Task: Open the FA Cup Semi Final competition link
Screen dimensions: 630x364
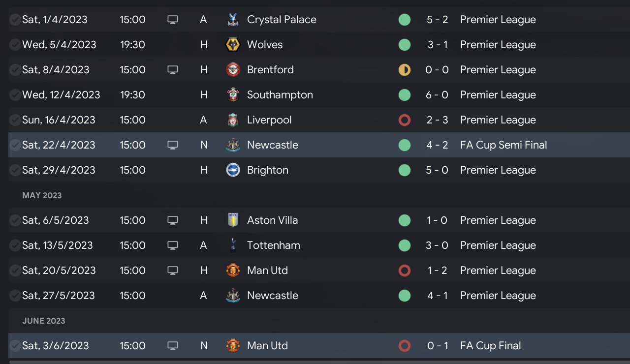Action: [504, 145]
